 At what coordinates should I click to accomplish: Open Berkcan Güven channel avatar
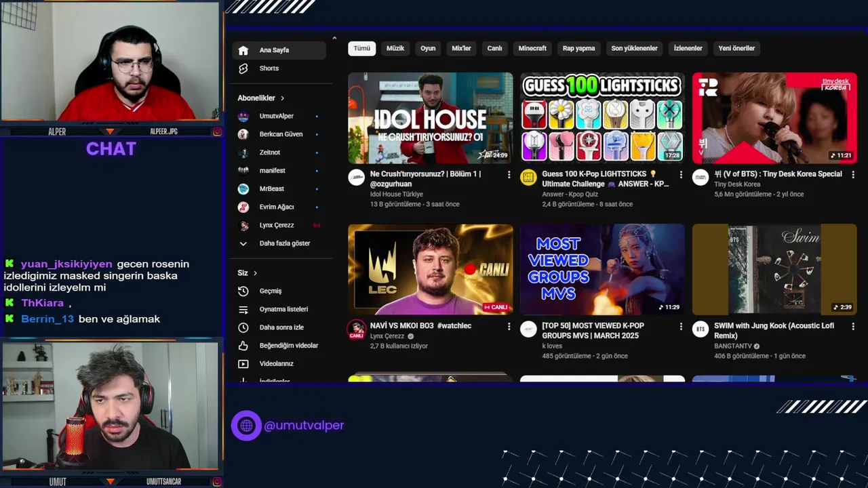pos(243,134)
